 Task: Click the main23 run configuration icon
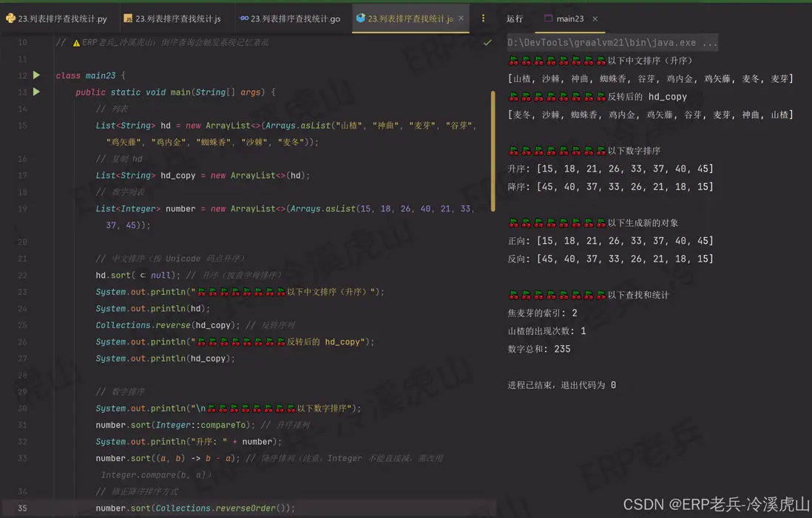pyautogui.click(x=548, y=18)
